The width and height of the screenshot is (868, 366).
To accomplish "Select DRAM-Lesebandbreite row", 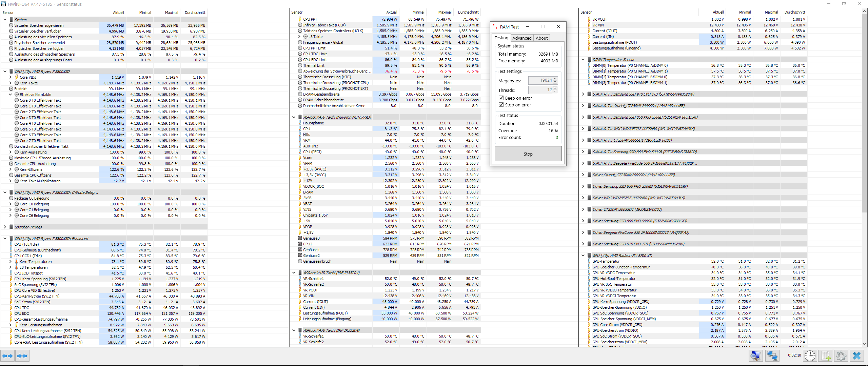I will coord(385,94).
